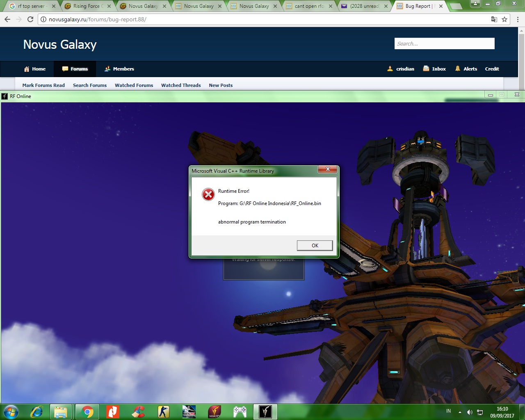Viewport: 525px width, 420px height.
Task: Click the RF Online window title icon
Action: click(5, 96)
